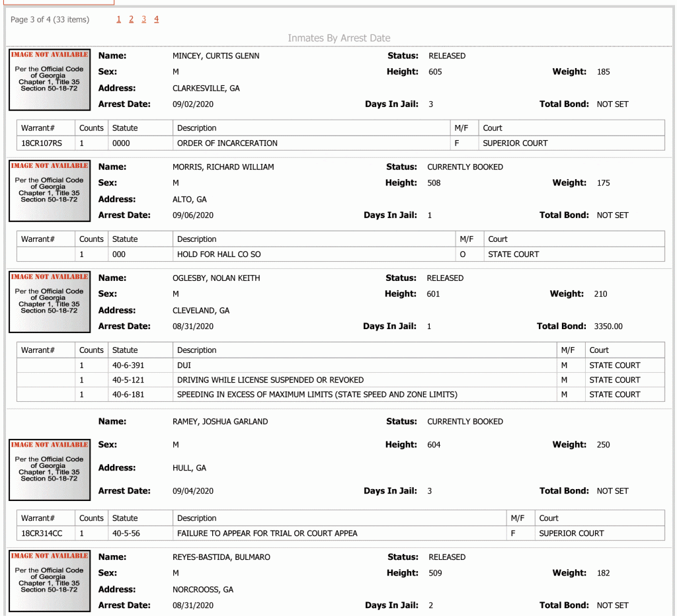This screenshot has height=616, width=677.
Task: Click the SPEEDING IN EXCESS charge row
Action: click(x=340, y=395)
